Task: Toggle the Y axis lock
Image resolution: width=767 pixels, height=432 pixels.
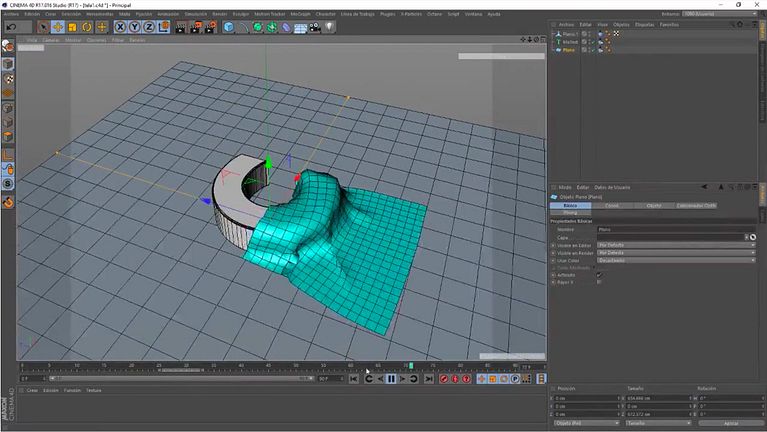Action: coord(135,27)
